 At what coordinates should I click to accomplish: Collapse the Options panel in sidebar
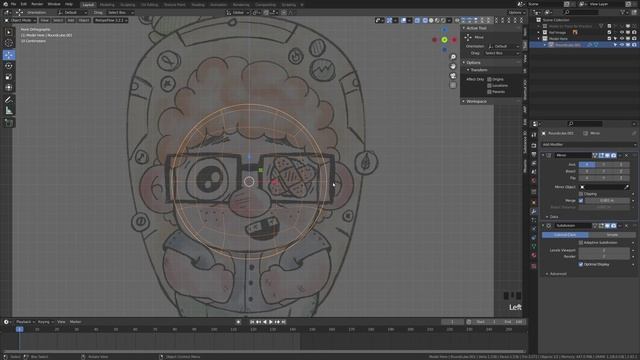pyautogui.click(x=464, y=63)
